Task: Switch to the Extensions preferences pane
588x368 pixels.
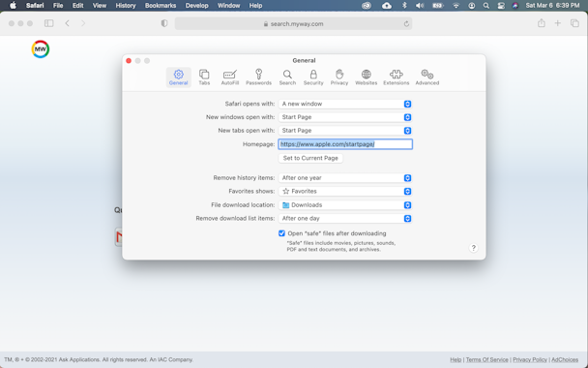Action: (x=396, y=77)
